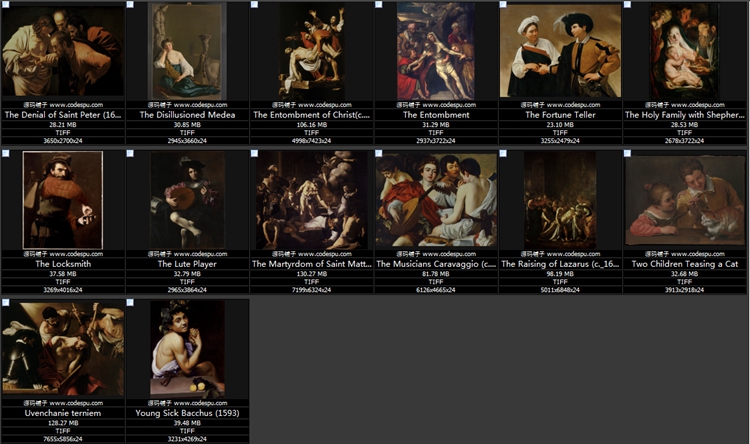Click the 23.10 MB file size value
This screenshot has height=444, width=750.
(x=560, y=124)
